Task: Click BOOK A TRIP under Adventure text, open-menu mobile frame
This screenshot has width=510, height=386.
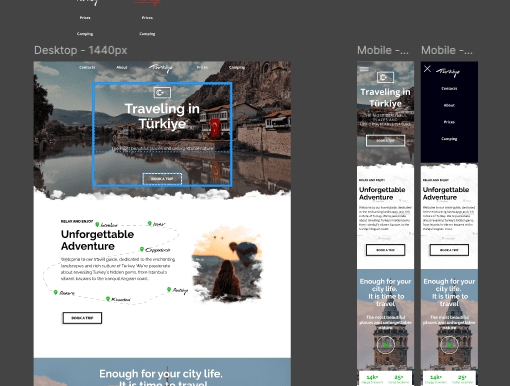Action: [449, 250]
